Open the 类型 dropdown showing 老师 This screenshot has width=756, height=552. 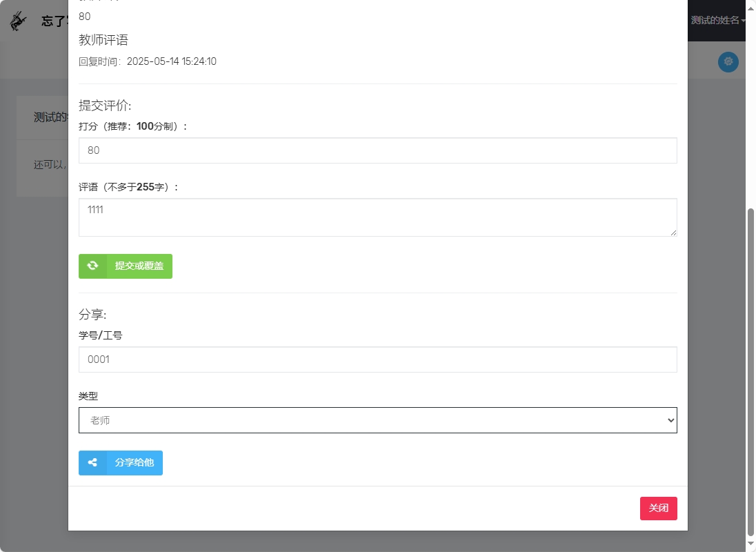point(378,420)
